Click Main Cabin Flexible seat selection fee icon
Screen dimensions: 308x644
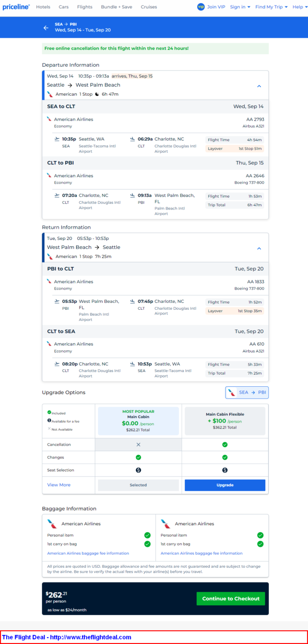[x=225, y=470]
